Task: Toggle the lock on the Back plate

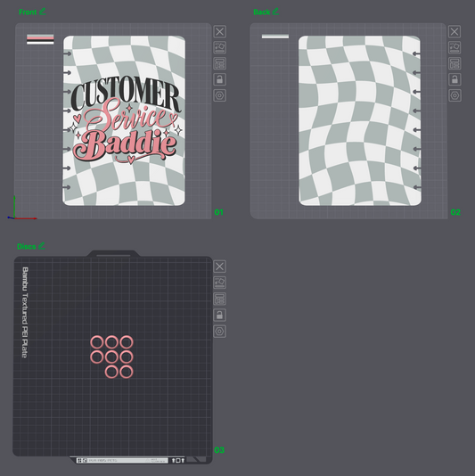Action: pos(455,79)
